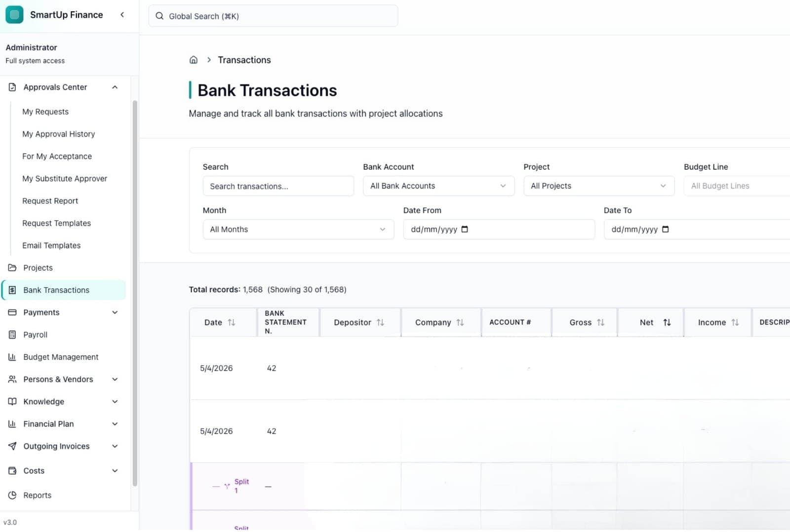This screenshot has height=532, width=790.
Task: Click the Budget Management chart icon
Action: click(x=12, y=357)
